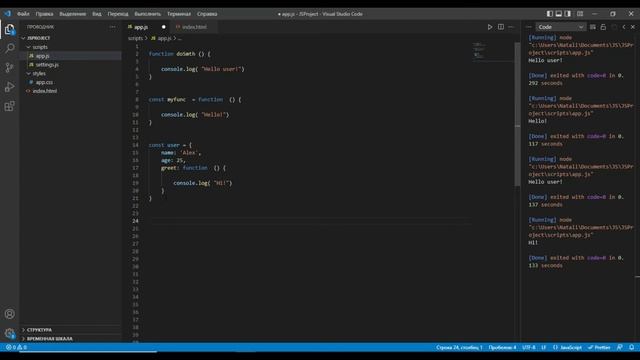Open the Справка menu
The width and height of the screenshot is (640, 360).
coord(207,13)
